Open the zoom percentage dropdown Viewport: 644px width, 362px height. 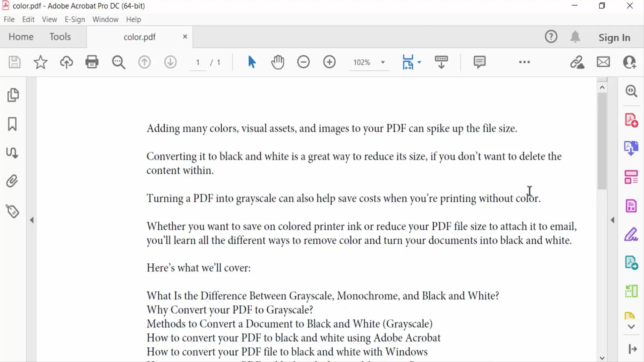coord(383,62)
